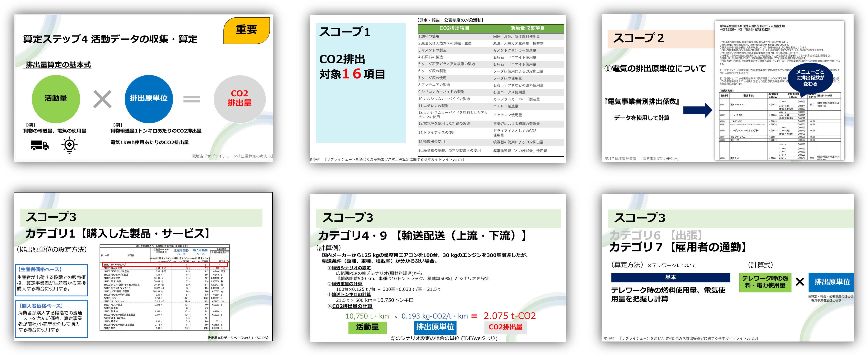This screenshot has width=868, height=356.
Task: Select row 4.石灰石の製造
Action: click(491, 57)
